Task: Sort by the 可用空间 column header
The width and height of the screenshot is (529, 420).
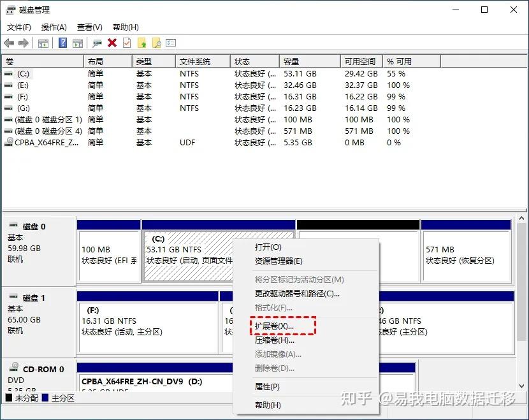Action: [x=361, y=61]
